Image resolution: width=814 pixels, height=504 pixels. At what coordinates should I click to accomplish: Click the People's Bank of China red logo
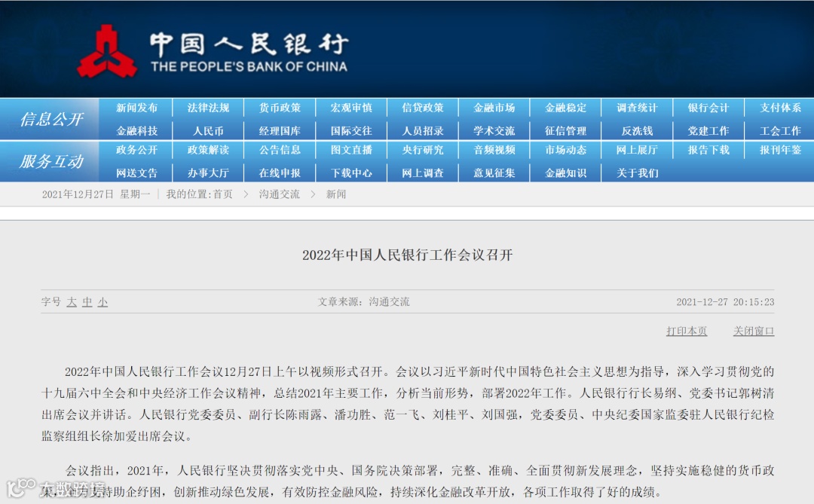107,52
